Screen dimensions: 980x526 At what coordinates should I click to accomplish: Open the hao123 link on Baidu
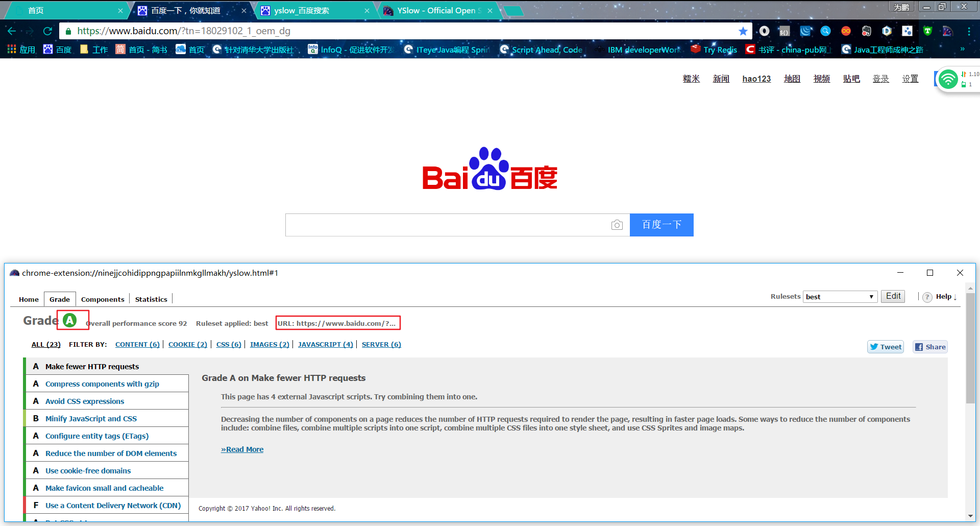[756, 79]
